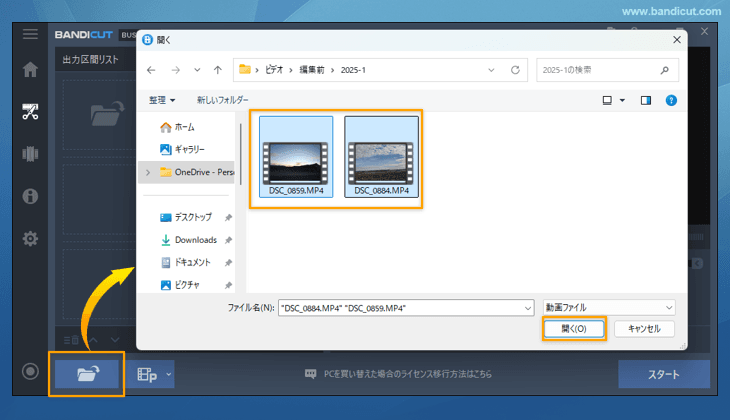Open dialog help icon
730x420 pixels.
[x=671, y=100]
